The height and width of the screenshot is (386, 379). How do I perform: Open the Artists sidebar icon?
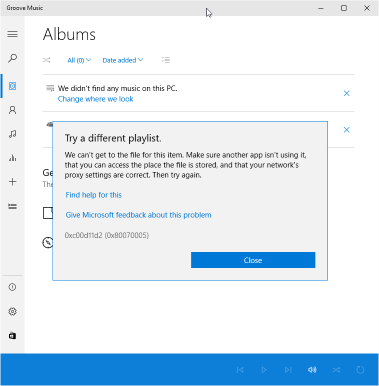(x=13, y=110)
